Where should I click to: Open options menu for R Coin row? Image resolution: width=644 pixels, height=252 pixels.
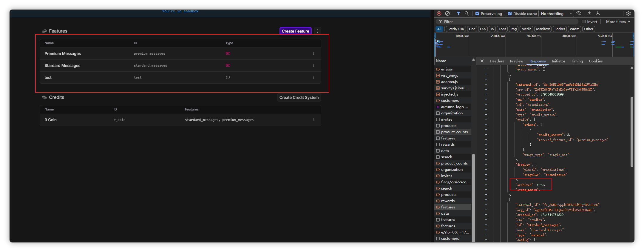click(313, 120)
